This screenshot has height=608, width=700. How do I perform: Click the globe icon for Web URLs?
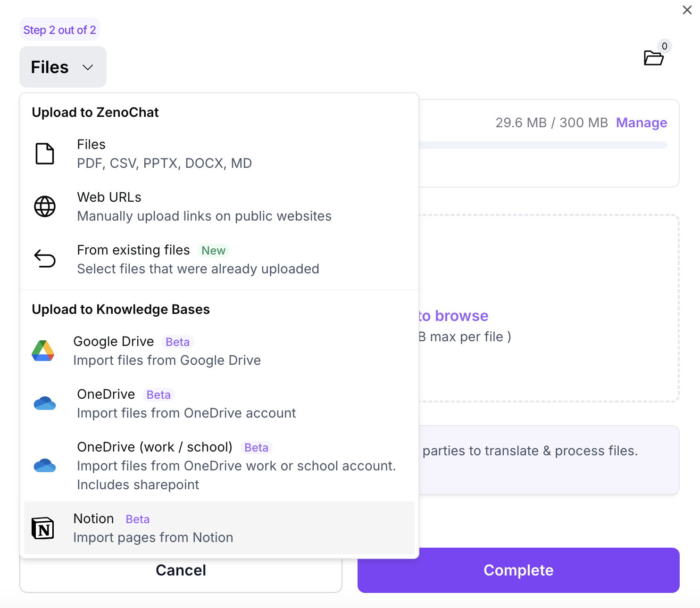click(x=45, y=206)
